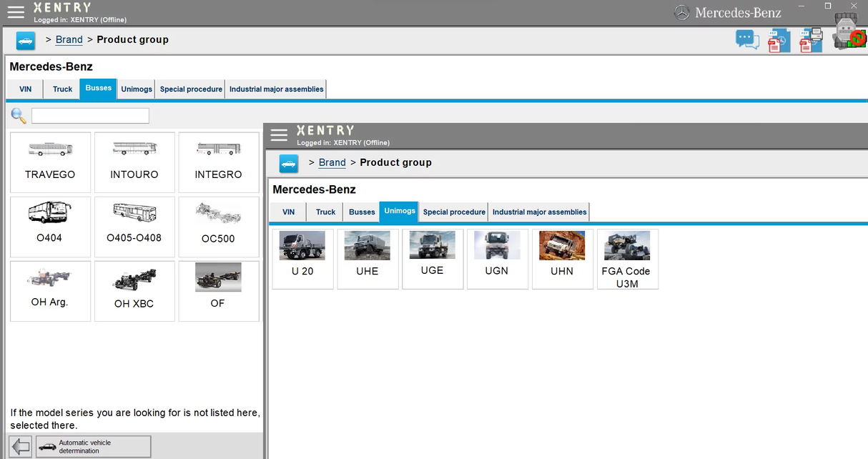
Task: Open Special procedure tab above Unimog tiles
Action: pyautogui.click(x=454, y=212)
